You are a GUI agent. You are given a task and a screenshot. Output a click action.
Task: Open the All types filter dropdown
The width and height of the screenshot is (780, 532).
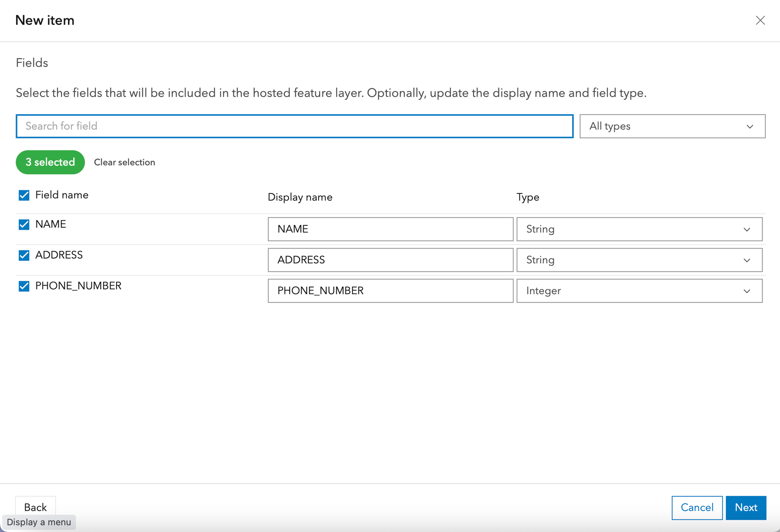[672, 126]
